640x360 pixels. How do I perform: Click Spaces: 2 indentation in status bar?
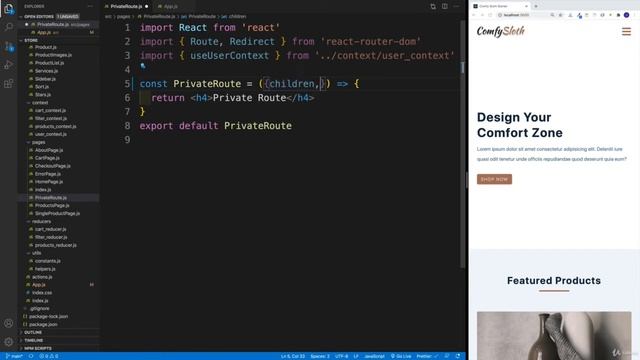coord(320,356)
